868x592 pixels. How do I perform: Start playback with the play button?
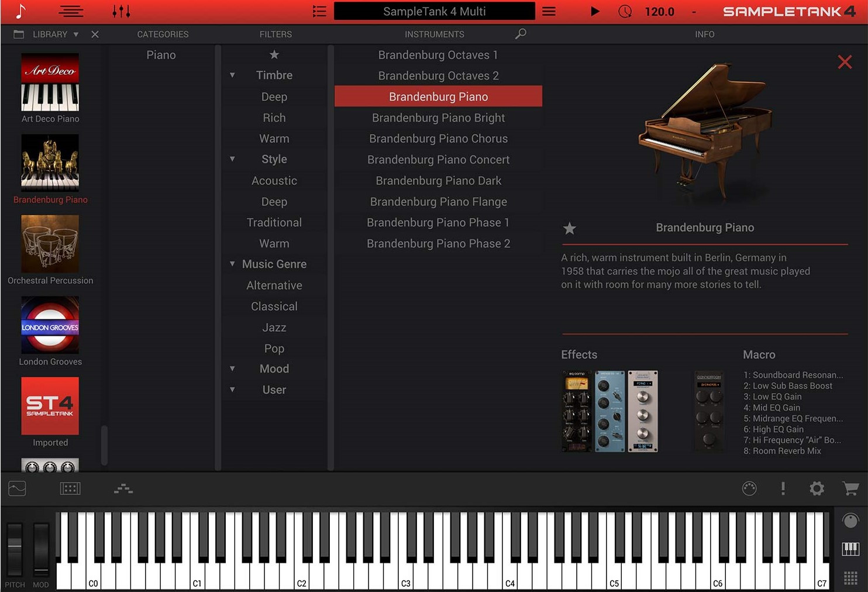pos(595,11)
